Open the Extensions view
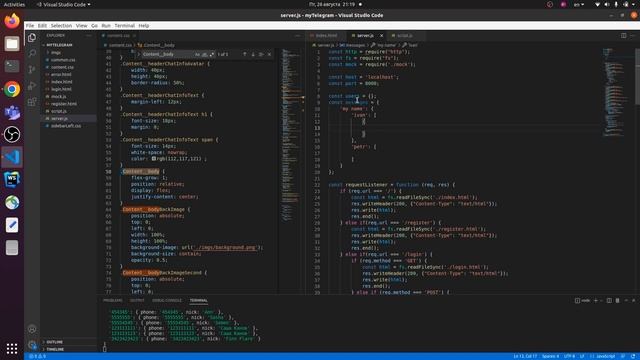640x360 pixels. (x=32, y=102)
